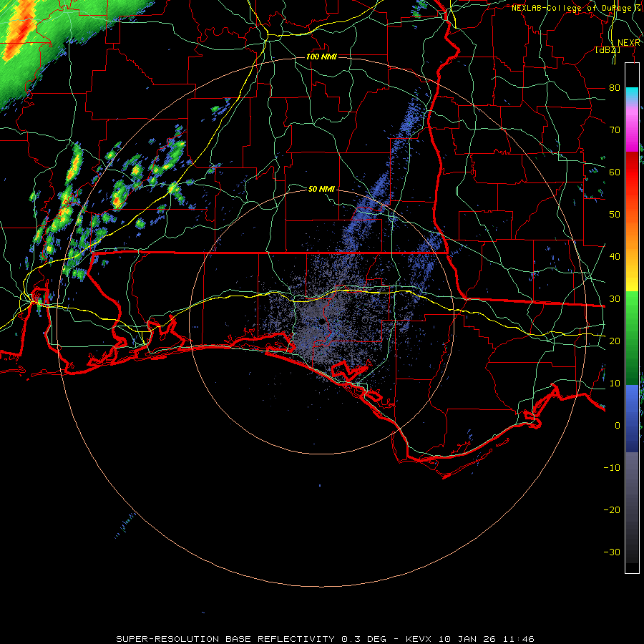This screenshot has width=644, height=644.
Task: Click the -20 value on the dBZ scale
Action: (x=612, y=509)
